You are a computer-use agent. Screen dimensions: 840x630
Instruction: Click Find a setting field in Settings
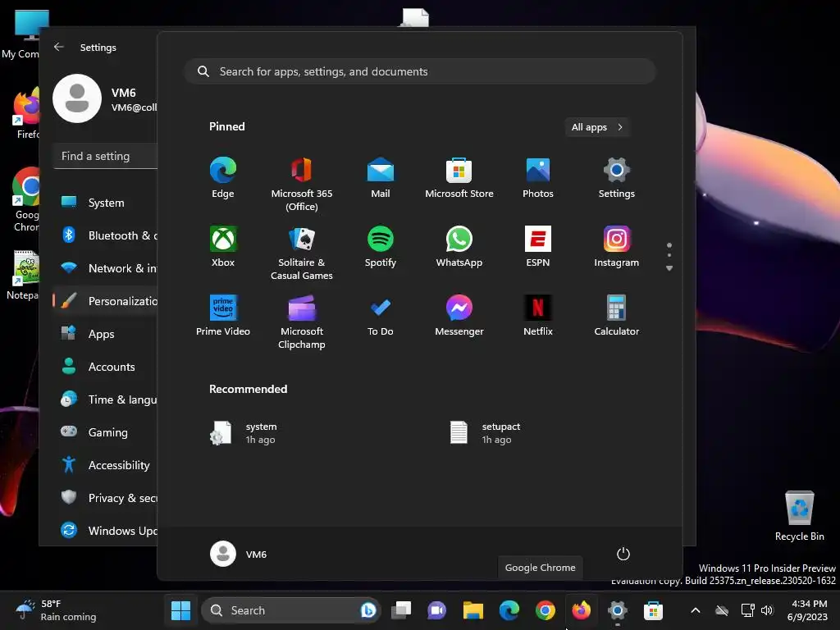point(106,156)
